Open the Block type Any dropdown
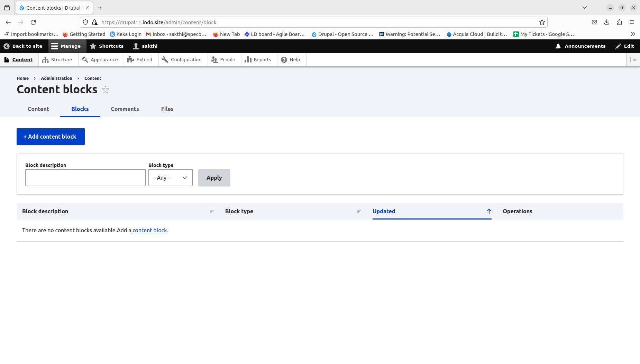Image resolution: width=640 pixels, height=364 pixels. pos(170,177)
